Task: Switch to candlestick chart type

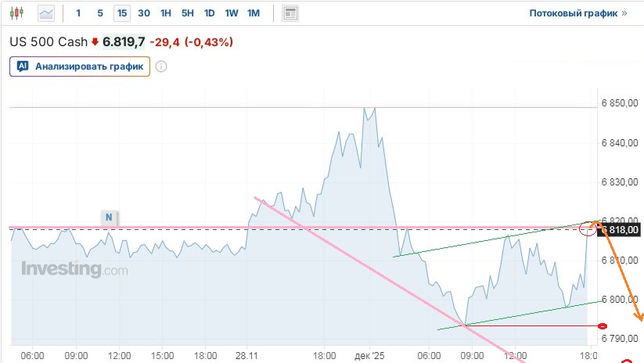Action: click(x=19, y=13)
